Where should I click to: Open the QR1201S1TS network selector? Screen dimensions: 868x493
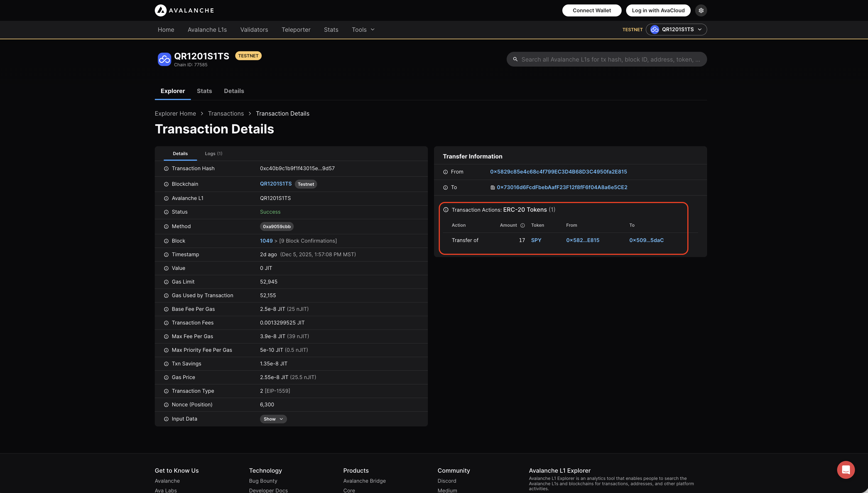click(x=676, y=30)
